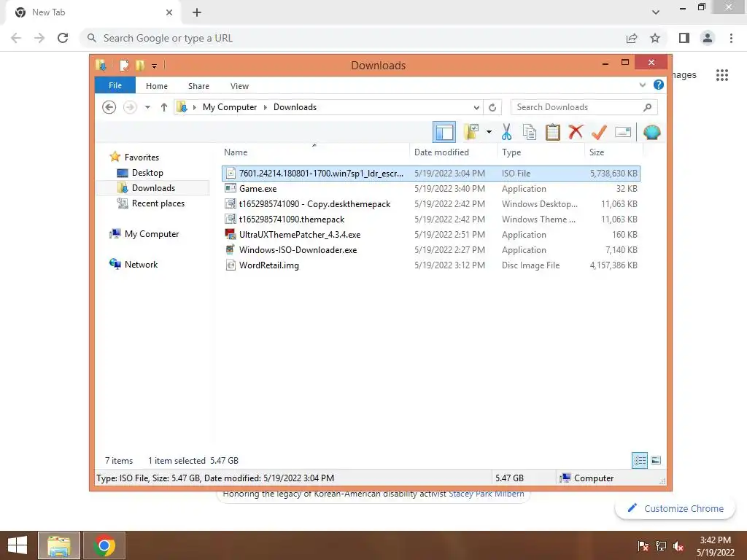Switch to the View ribbon tab
Viewport: 747px width, 560px height.
click(239, 86)
